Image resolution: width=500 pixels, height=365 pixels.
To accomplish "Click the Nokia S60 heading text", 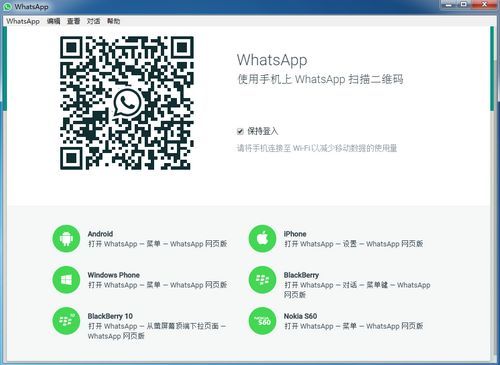I will 300,316.
